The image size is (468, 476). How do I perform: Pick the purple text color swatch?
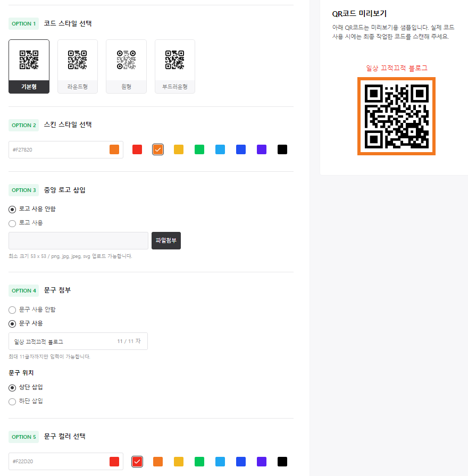coord(262,462)
